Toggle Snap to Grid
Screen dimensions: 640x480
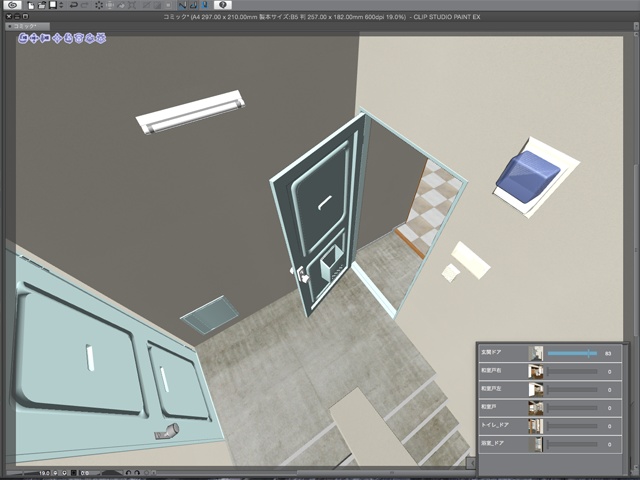pyautogui.click(x=204, y=5)
